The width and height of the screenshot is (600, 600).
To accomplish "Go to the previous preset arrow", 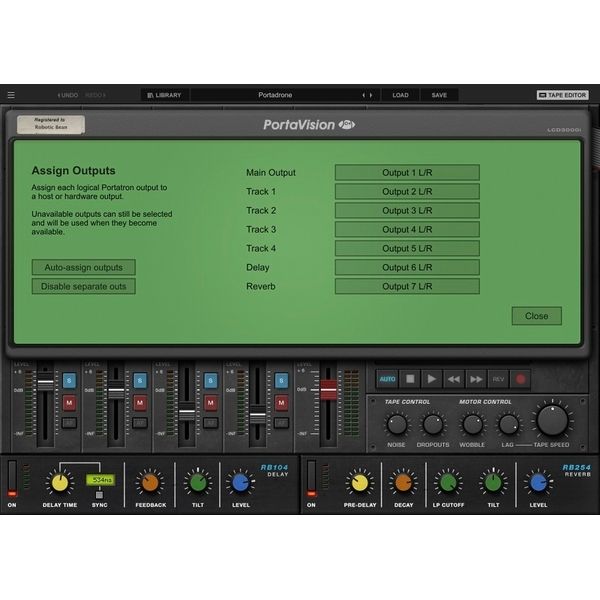I will pyautogui.click(x=363, y=95).
